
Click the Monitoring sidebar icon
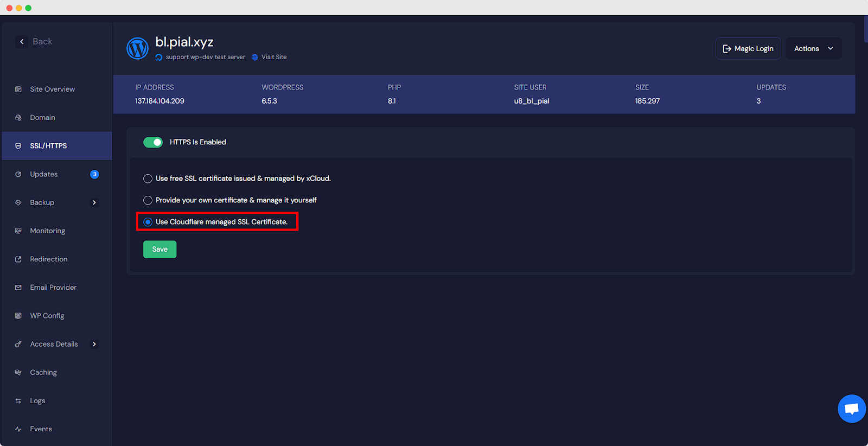pyautogui.click(x=18, y=231)
